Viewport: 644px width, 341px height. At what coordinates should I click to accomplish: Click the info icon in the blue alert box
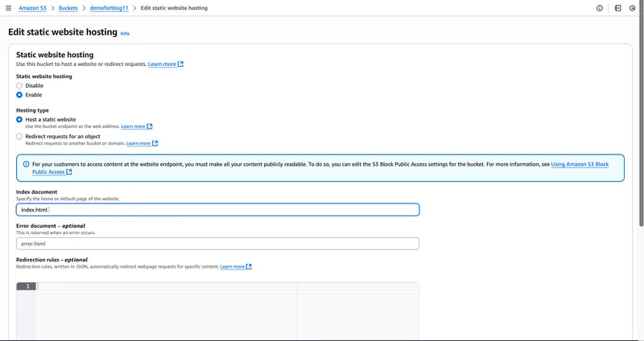pyautogui.click(x=26, y=164)
